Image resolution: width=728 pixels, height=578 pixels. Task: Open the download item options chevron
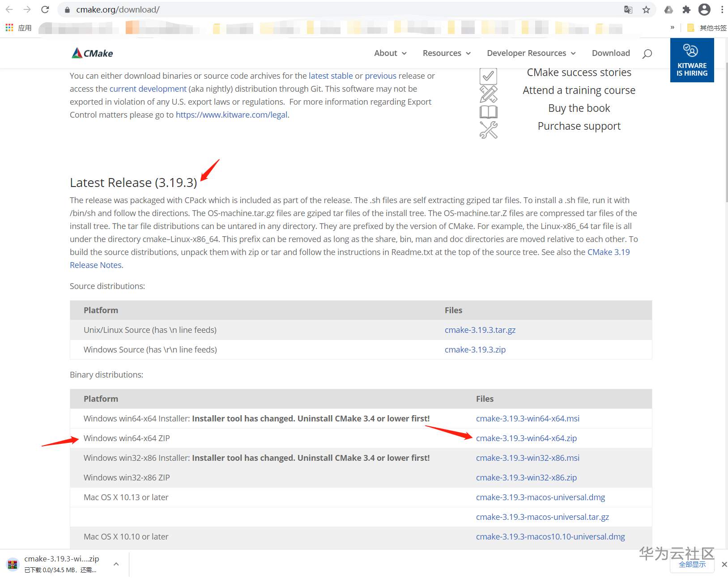(x=116, y=564)
